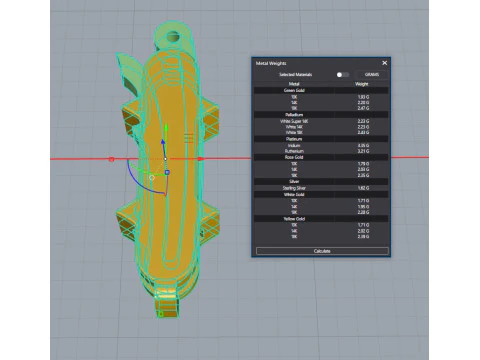Viewport: 480px width, 360px height.
Task: Select the Silver group header
Action: 321,182
